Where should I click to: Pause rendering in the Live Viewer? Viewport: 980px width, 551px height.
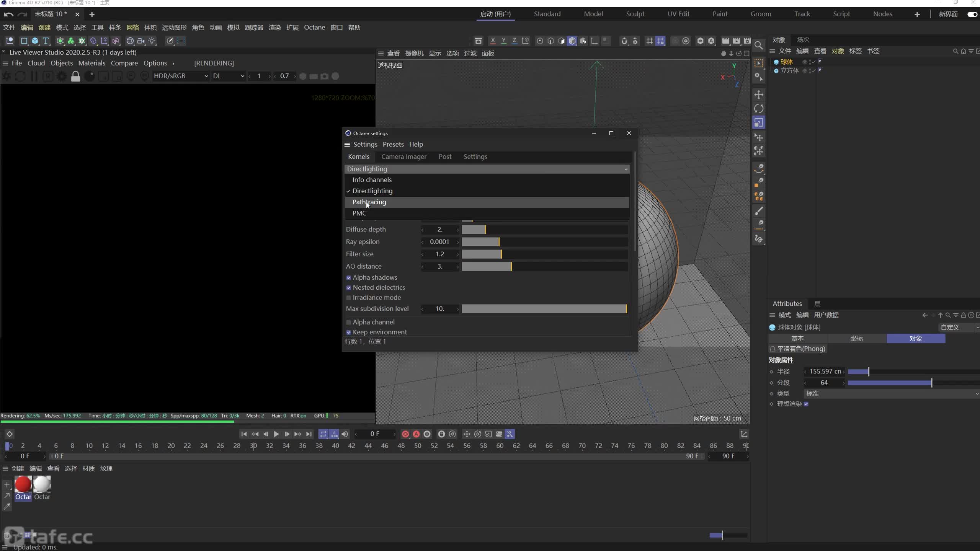pos(34,76)
